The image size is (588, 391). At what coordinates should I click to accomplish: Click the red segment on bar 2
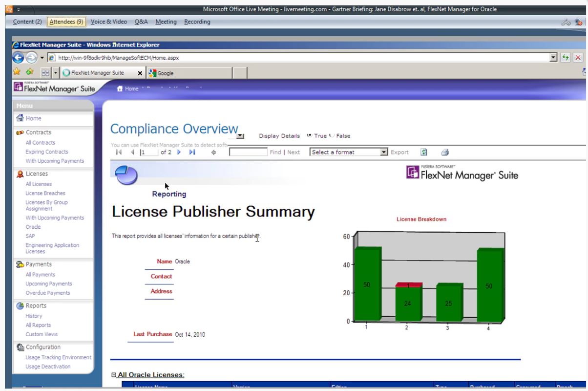[x=409, y=285]
